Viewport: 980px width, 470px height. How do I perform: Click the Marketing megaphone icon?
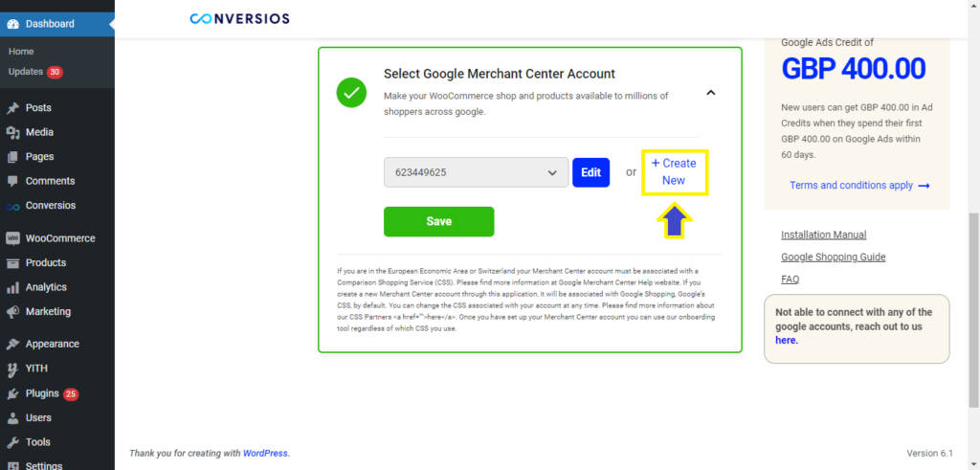[x=13, y=312]
